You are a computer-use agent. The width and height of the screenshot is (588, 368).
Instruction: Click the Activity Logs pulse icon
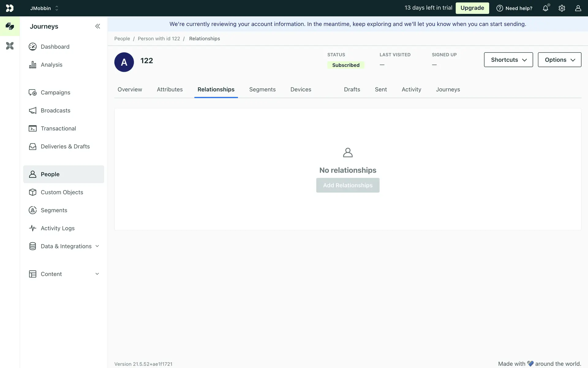[32, 228]
